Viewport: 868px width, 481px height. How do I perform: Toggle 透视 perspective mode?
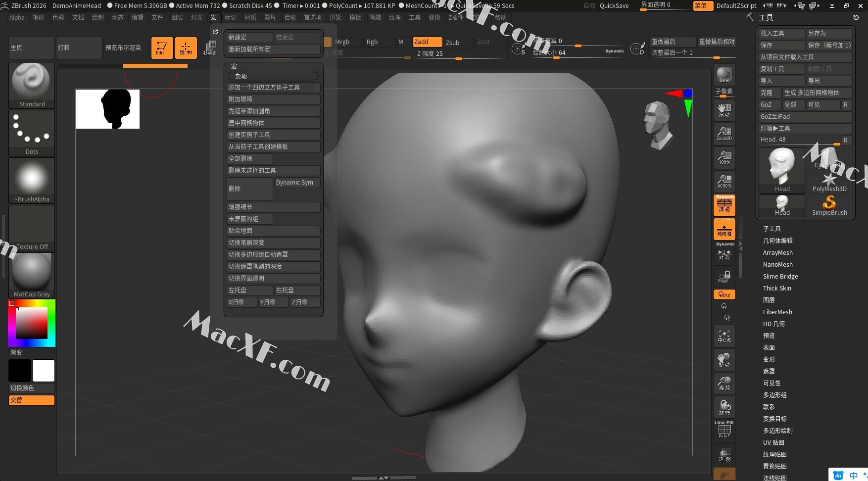click(x=724, y=205)
